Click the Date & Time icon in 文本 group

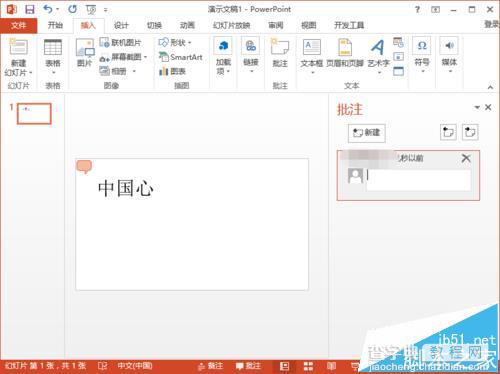click(398, 42)
